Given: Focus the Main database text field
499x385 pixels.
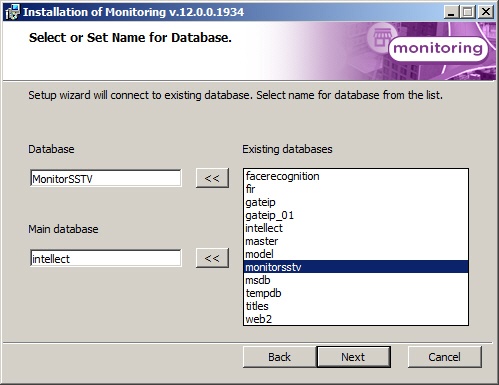Looking at the screenshot, I should (x=106, y=258).
